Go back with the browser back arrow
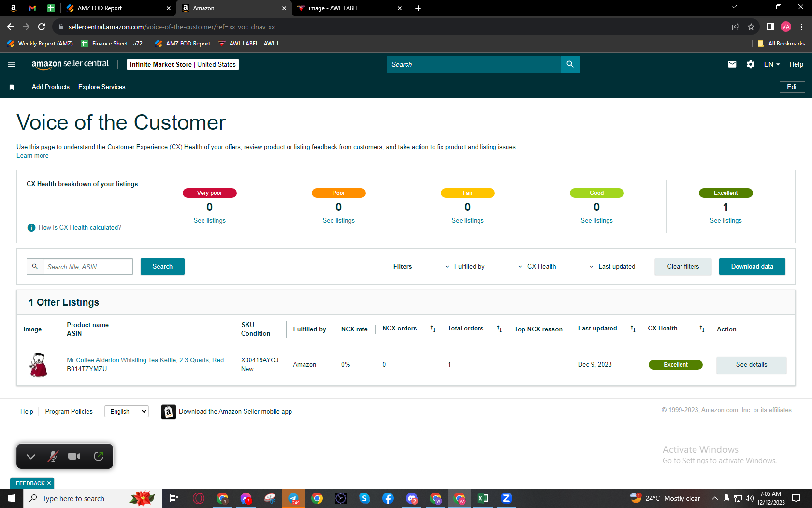 [x=11, y=27]
